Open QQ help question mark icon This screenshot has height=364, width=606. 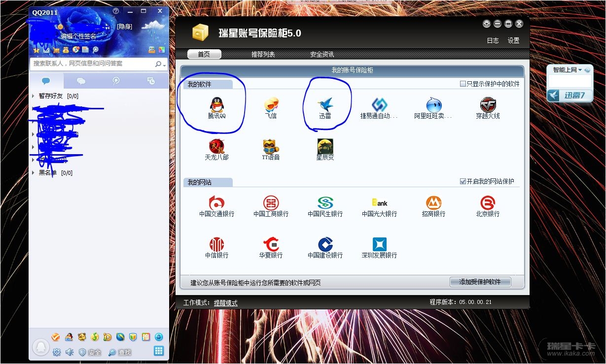pos(116,11)
